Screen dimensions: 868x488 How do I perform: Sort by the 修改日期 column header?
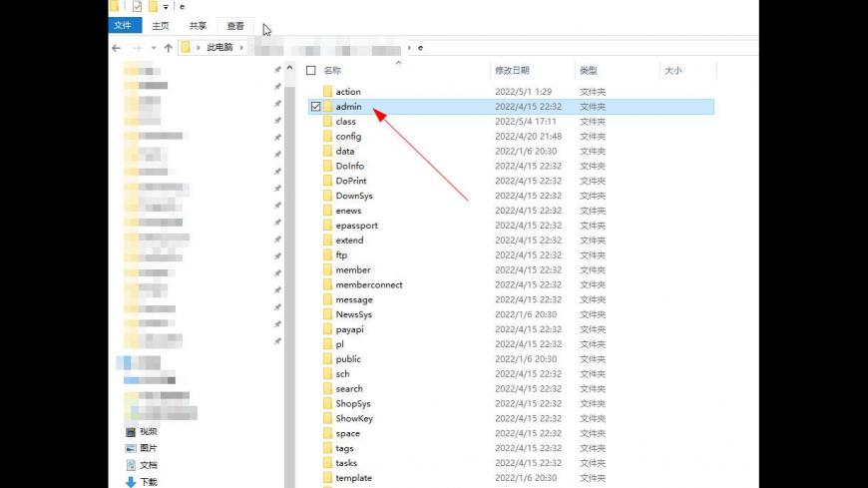coord(512,71)
